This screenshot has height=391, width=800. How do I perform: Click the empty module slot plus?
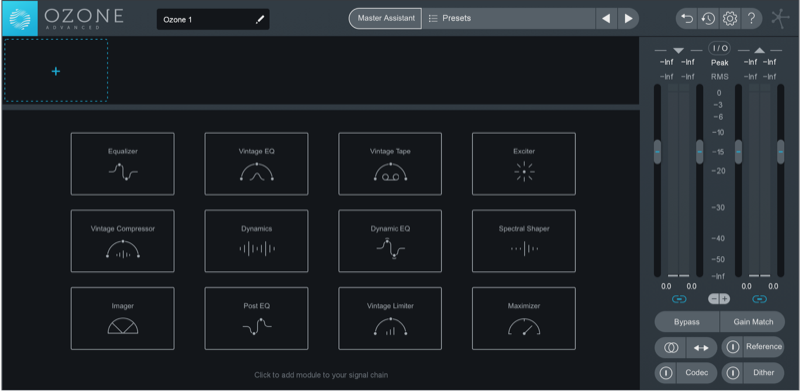pyautogui.click(x=56, y=71)
